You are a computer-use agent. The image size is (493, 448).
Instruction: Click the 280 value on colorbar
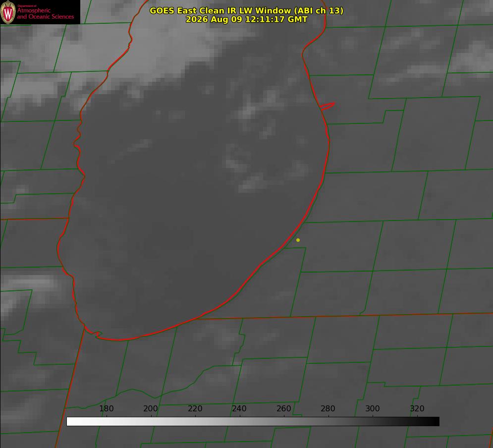[x=328, y=408]
